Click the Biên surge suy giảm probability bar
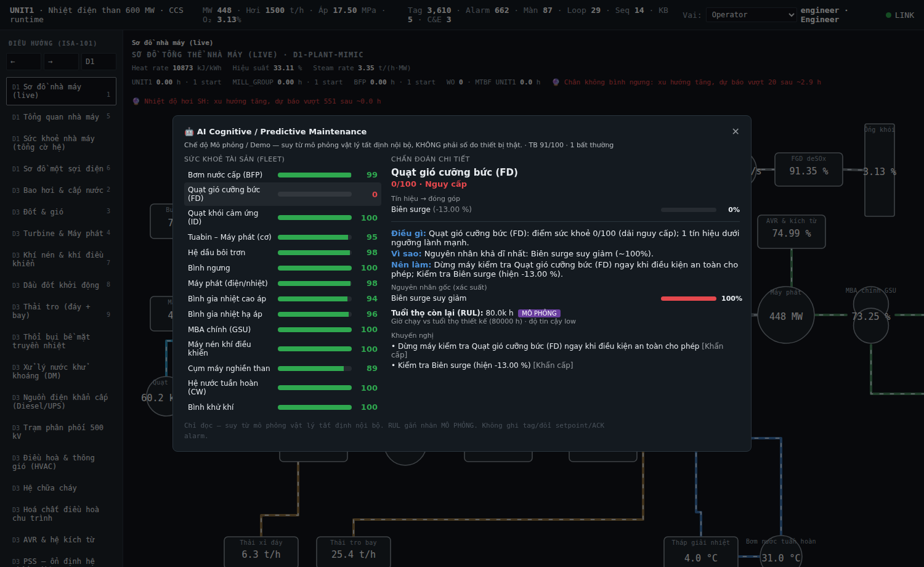 (x=689, y=298)
